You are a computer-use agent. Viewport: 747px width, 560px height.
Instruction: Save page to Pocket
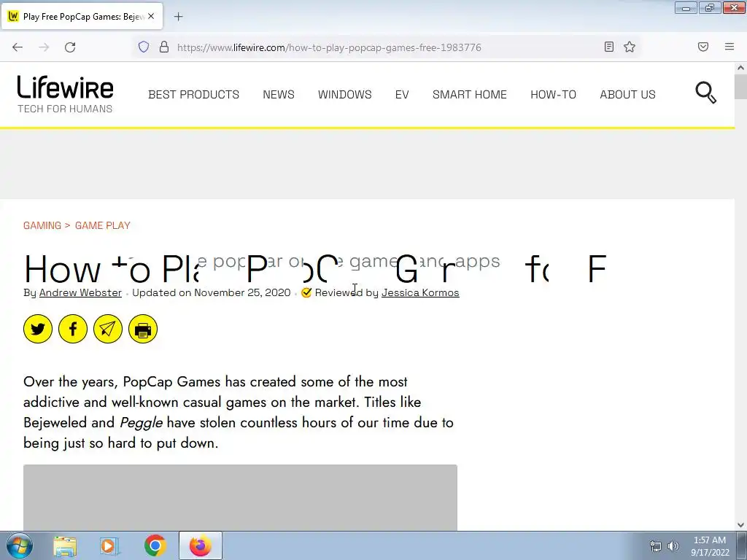[x=703, y=47]
